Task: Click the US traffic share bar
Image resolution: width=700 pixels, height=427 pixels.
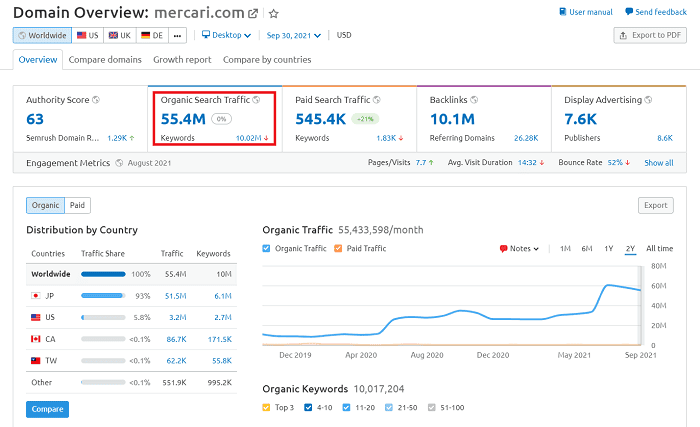Action: click(103, 318)
